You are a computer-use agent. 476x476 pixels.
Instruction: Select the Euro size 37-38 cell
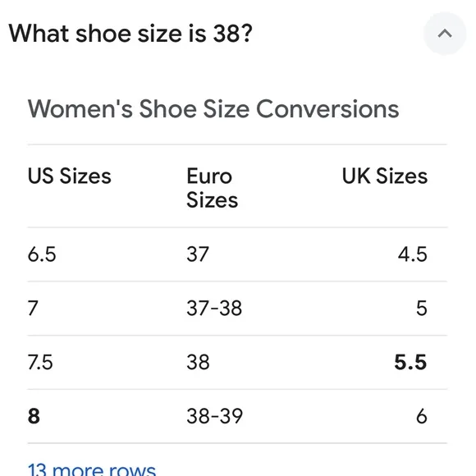(214, 308)
